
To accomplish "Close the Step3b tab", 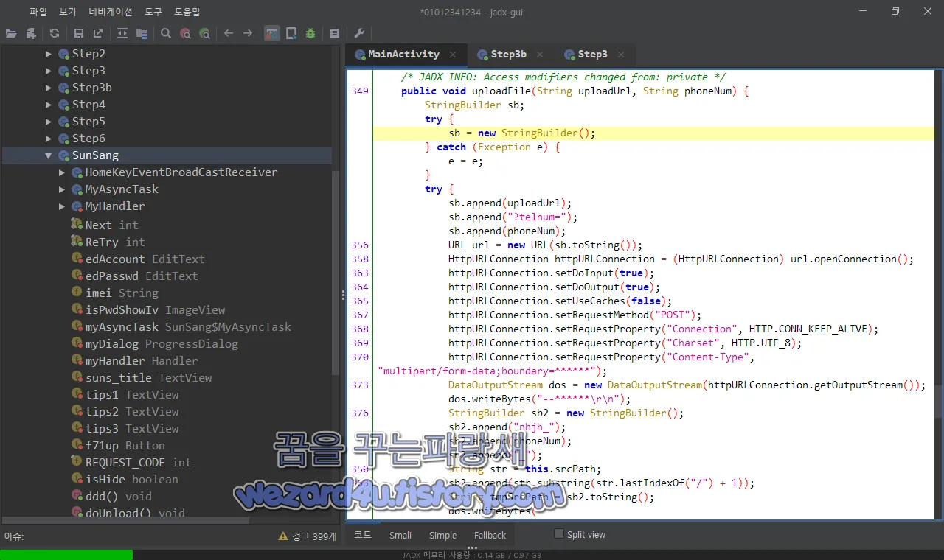I will click(540, 55).
